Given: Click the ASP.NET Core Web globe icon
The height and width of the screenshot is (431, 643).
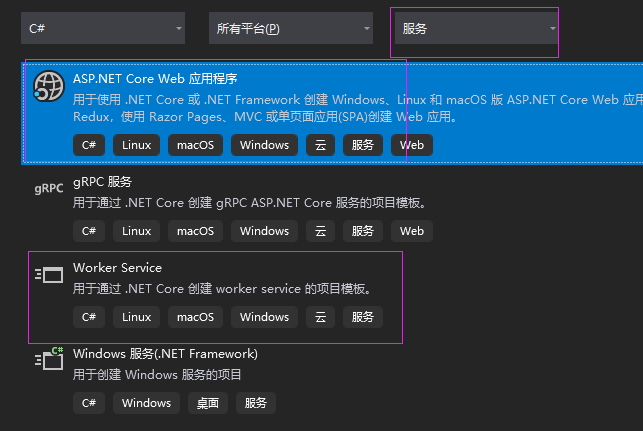Looking at the screenshot, I should [x=48, y=86].
